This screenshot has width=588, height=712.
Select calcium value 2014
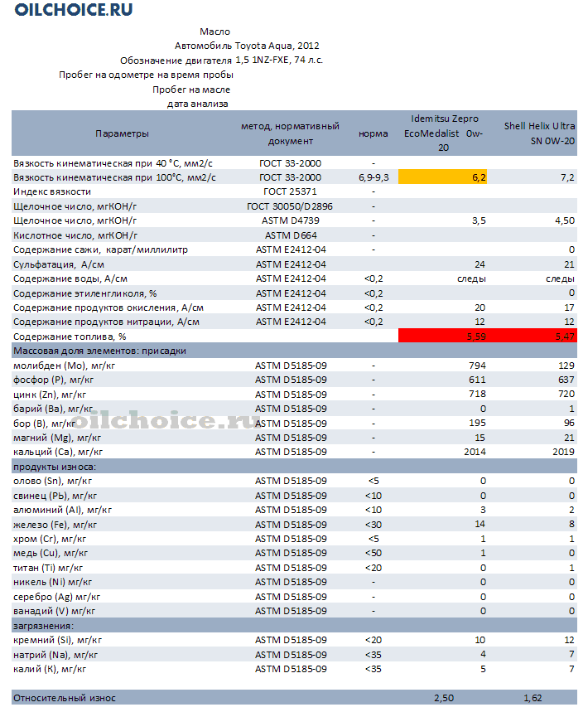475,452
